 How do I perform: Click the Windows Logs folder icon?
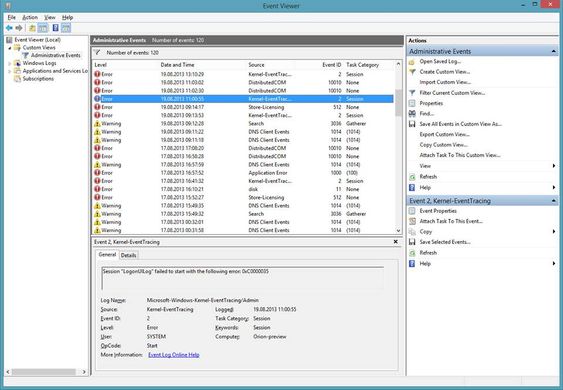[x=17, y=63]
